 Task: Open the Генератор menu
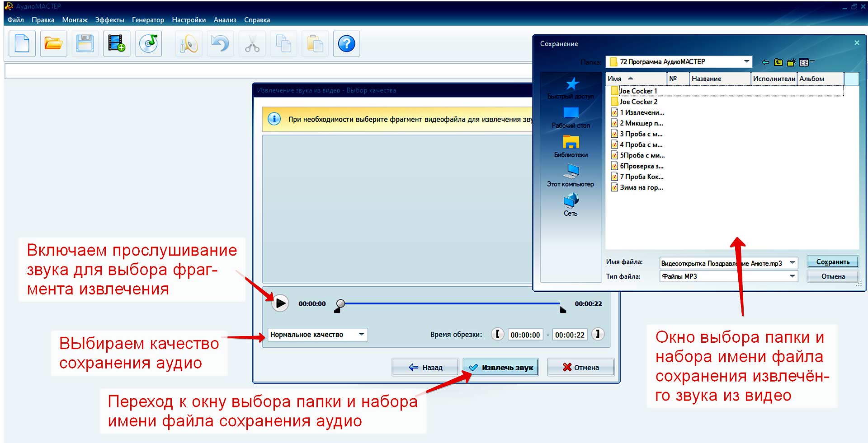coord(148,20)
